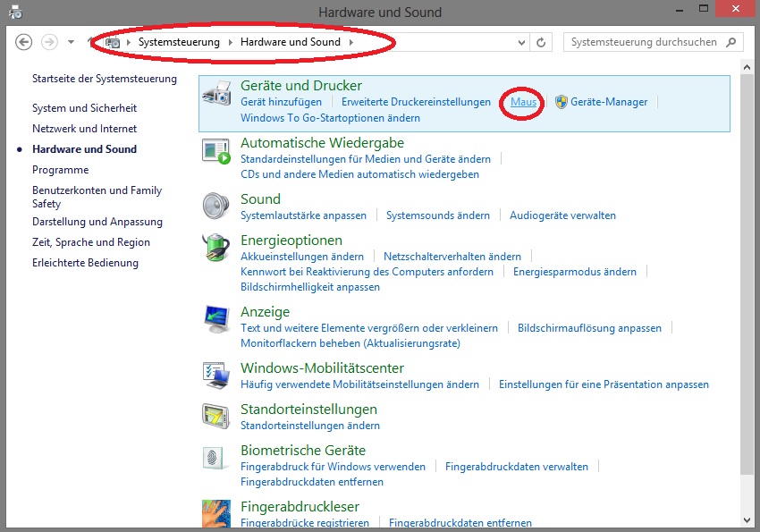Open Startseite der Systemsteuerung
Viewport: 760px width, 532px height.
[105, 79]
